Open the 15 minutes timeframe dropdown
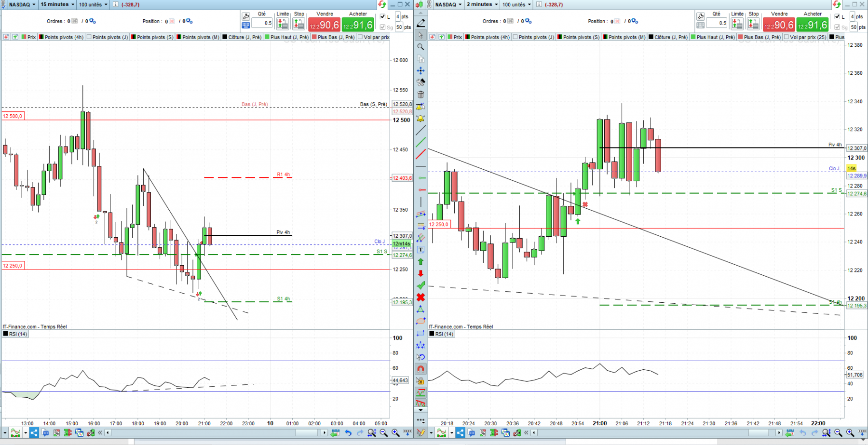The height and width of the screenshot is (445, 868). click(57, 4)
